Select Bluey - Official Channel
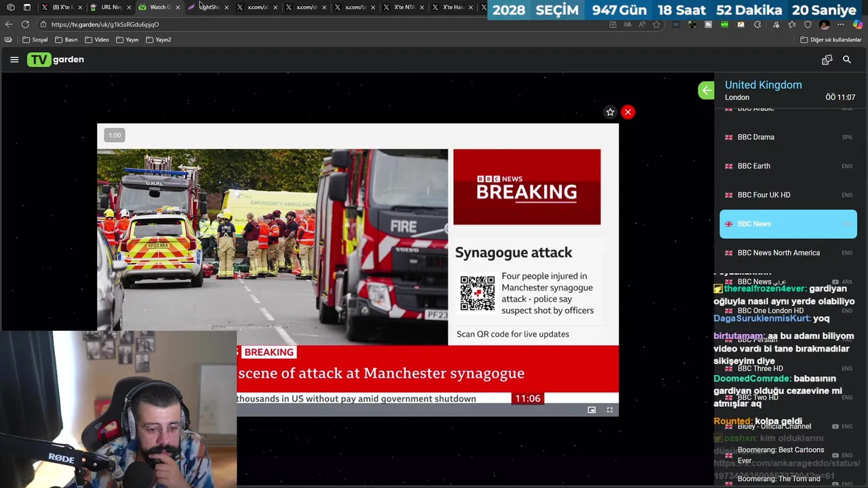Viewport: 868px width, 488px height. [x=788, y=426]
